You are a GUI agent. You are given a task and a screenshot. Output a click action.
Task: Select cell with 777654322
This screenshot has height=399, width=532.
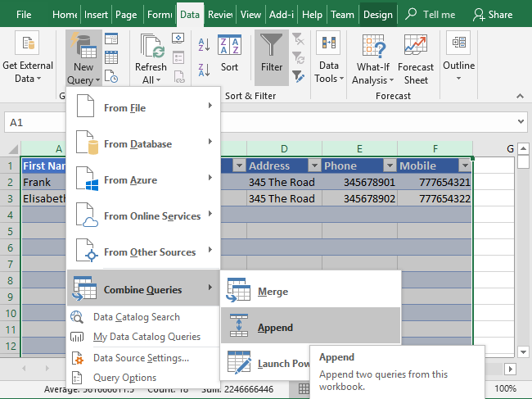tap(435, 198)
